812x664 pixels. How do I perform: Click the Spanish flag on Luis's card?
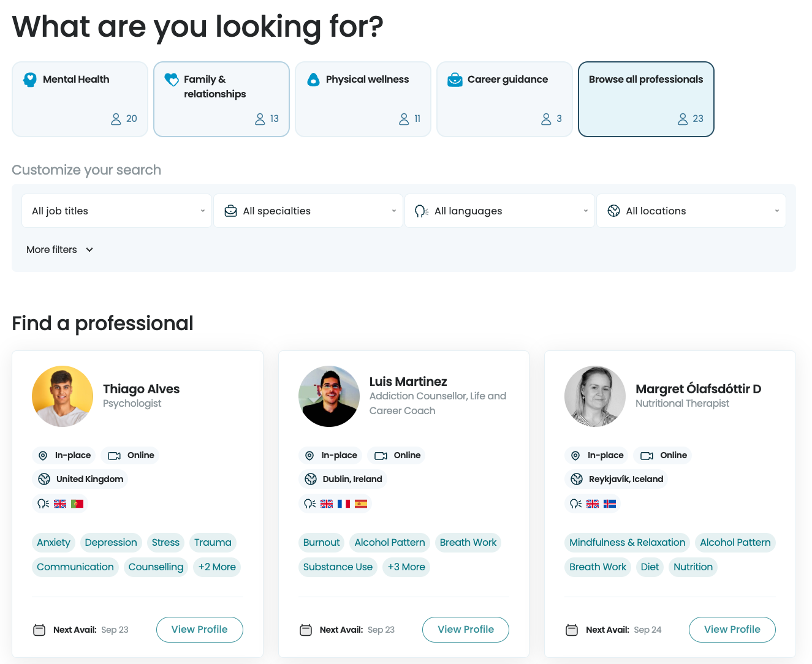click(361, 504)
